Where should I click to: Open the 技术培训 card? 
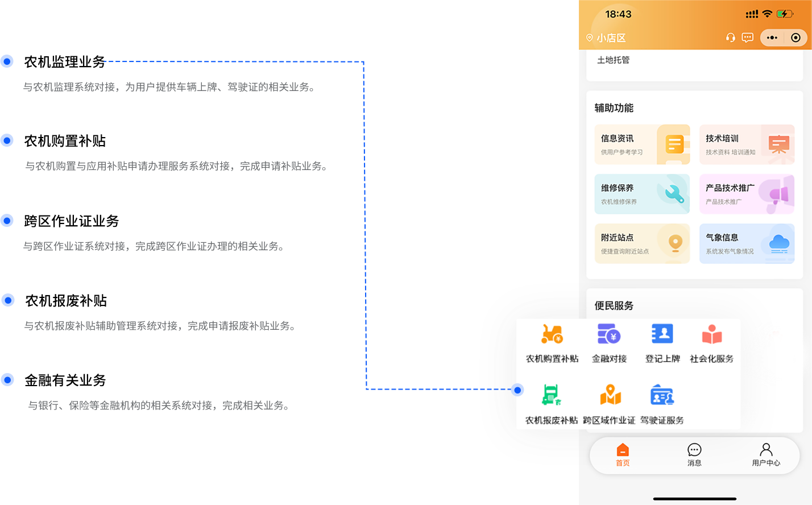pos(747,144)
